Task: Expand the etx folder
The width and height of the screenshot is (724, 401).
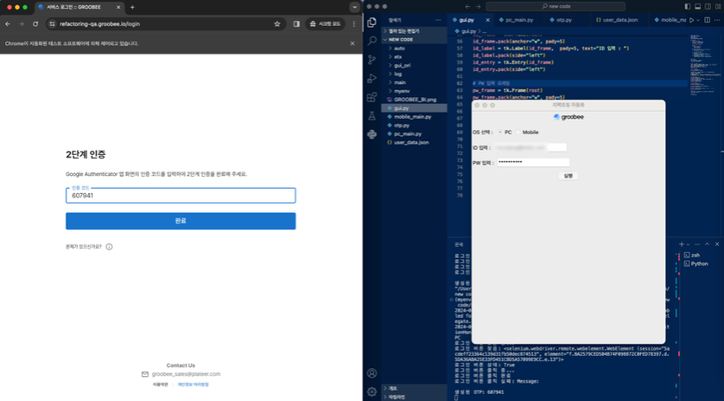Action: coord(414,57)
